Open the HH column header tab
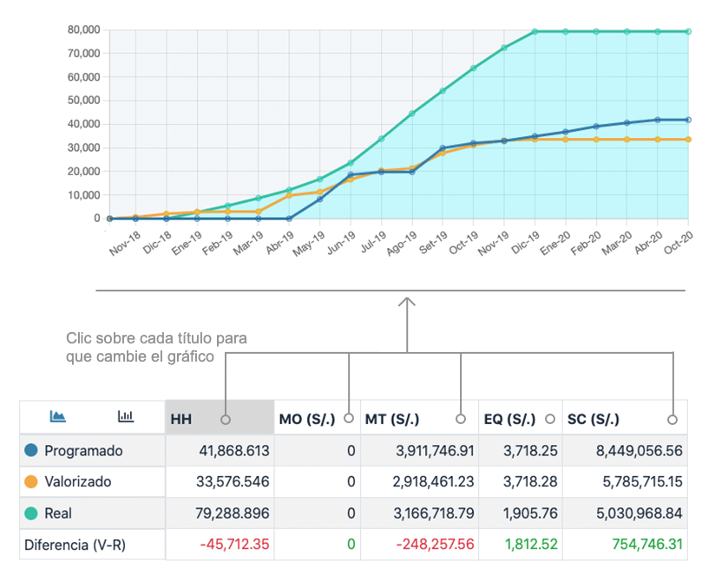Screen dimensions: 715x588 tap(220, 417)
